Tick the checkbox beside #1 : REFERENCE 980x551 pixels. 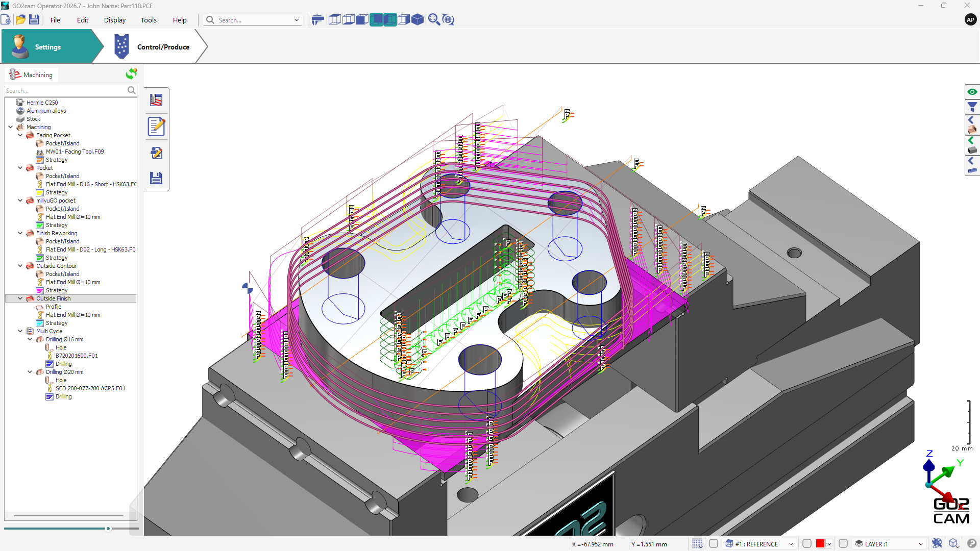pos(714,544)
